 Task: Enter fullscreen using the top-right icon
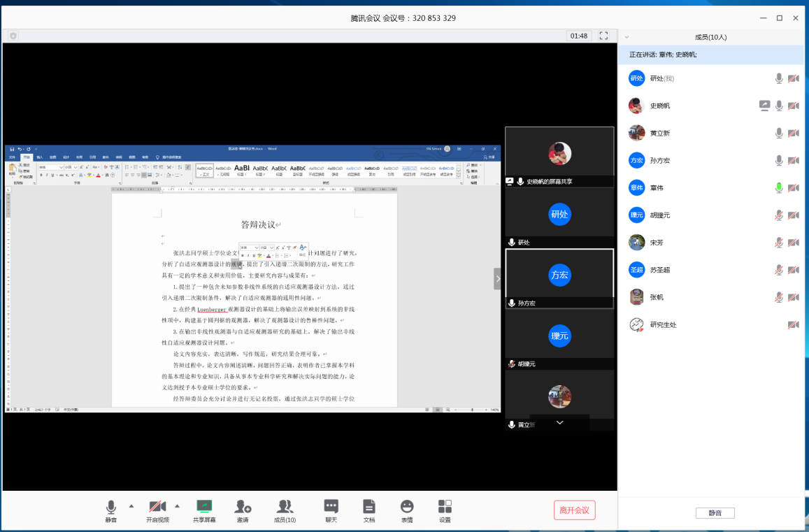click(604, 36)
